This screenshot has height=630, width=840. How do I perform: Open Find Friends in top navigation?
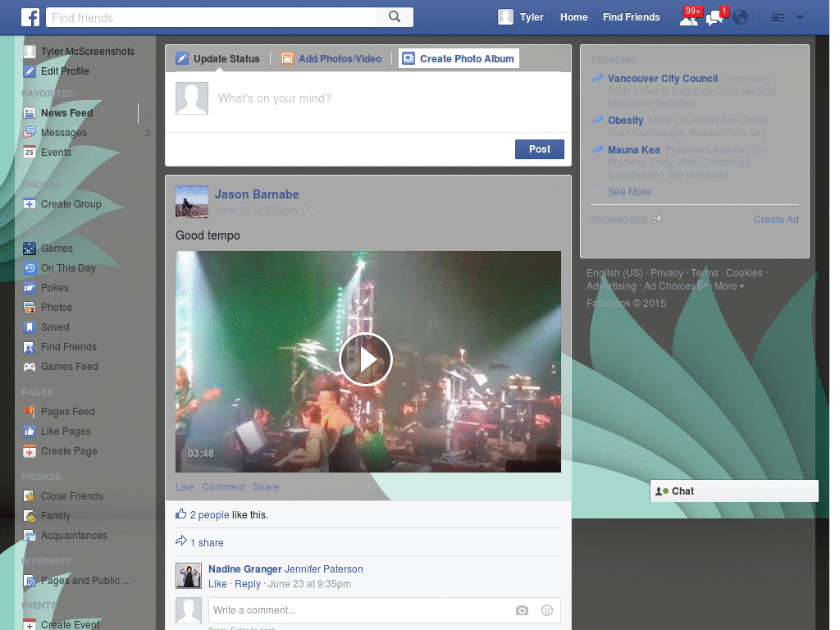(631, 17)
